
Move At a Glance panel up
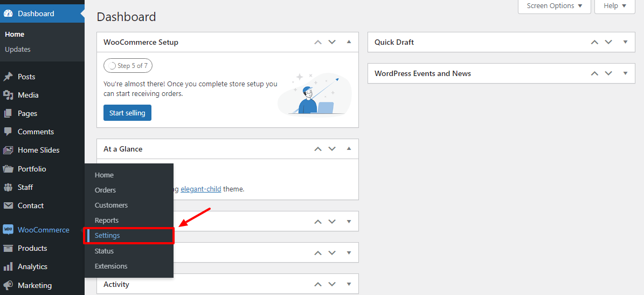click(317, 149)
